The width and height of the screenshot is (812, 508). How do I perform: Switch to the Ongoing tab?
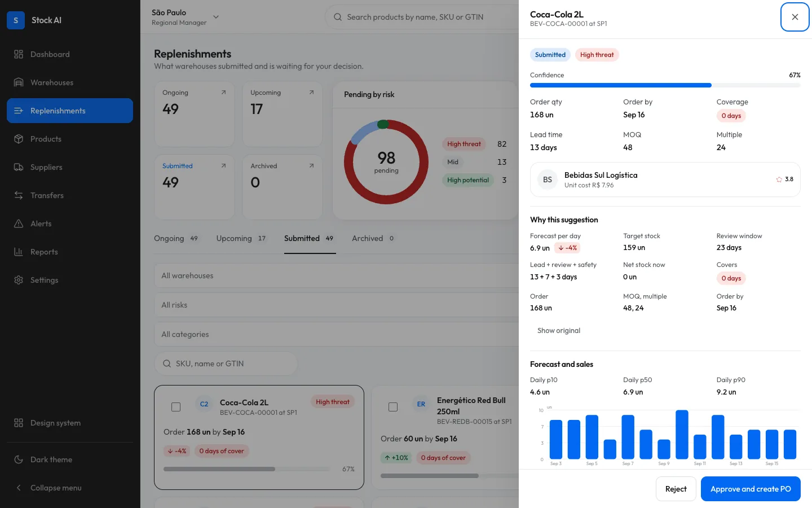(x=176, y=239)
